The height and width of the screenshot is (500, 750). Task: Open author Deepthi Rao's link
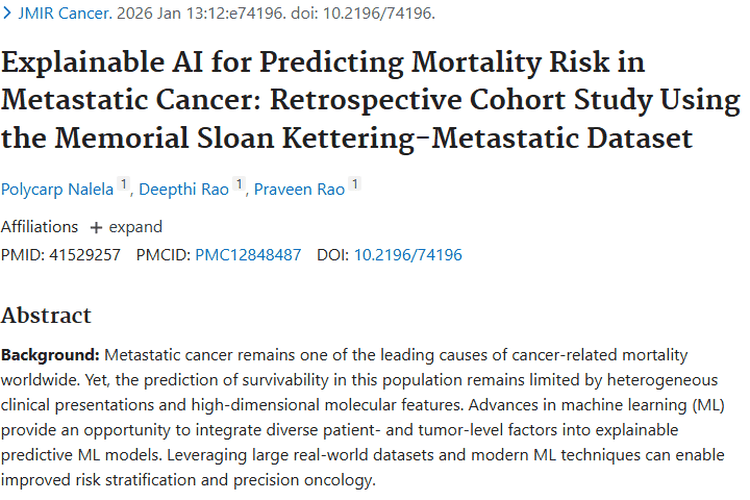coord(184,189)
